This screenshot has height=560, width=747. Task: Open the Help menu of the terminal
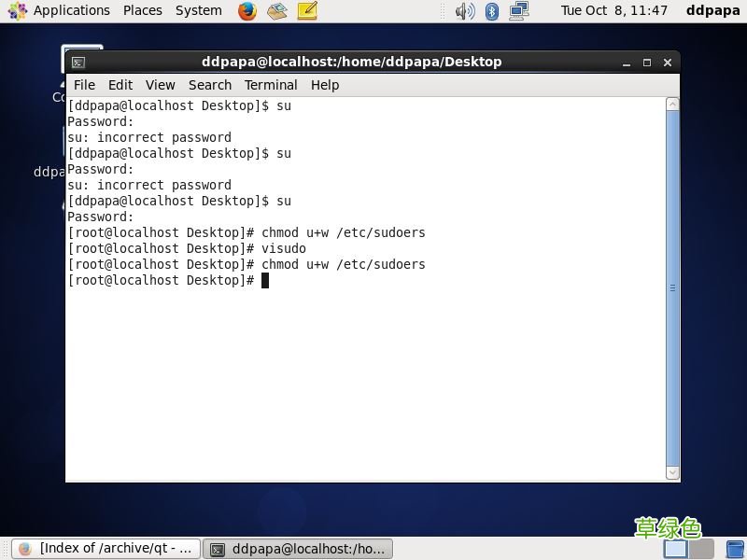(x=325, y=85)
